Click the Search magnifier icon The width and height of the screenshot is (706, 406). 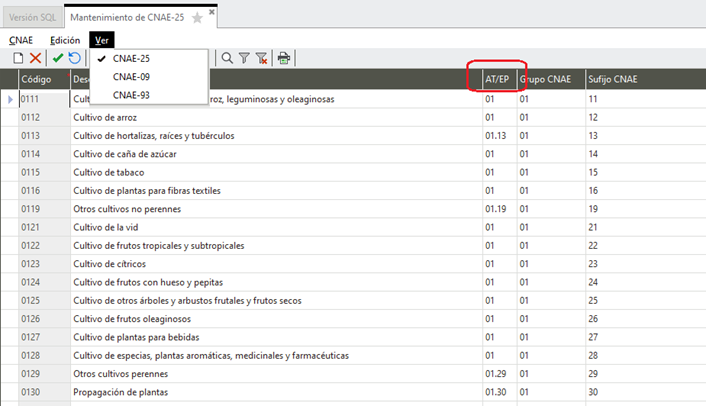[x=227, y=59]
